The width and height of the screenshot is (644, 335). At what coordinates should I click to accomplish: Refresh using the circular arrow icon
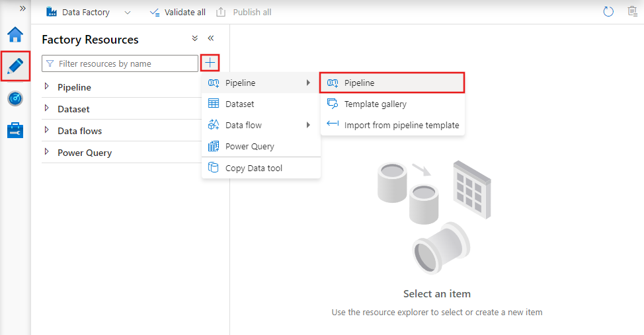point(608,12)
